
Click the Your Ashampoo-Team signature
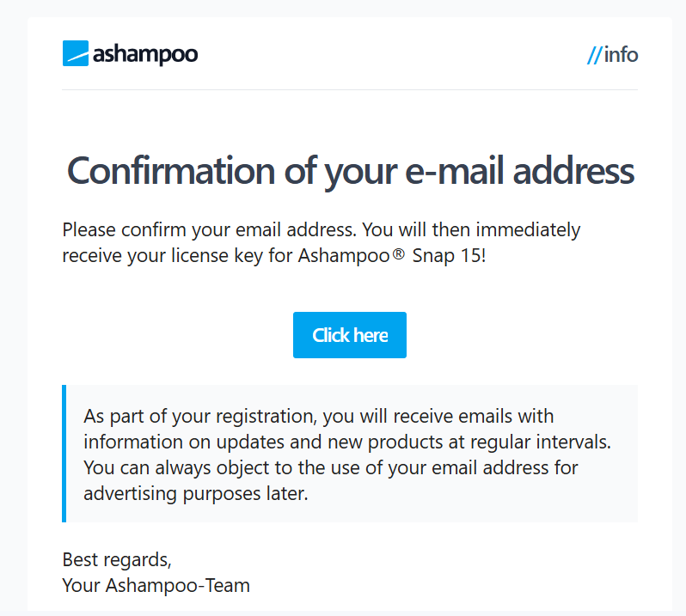click(156, 586)
